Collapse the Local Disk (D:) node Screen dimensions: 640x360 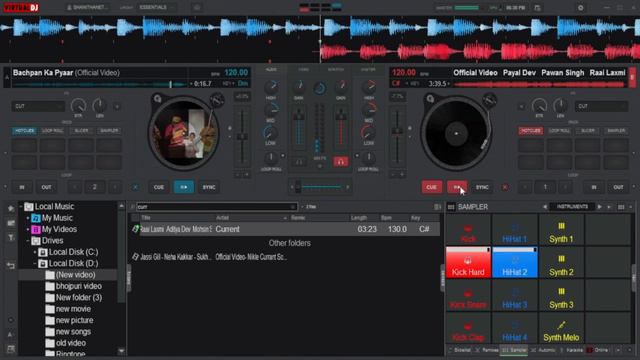35,264
